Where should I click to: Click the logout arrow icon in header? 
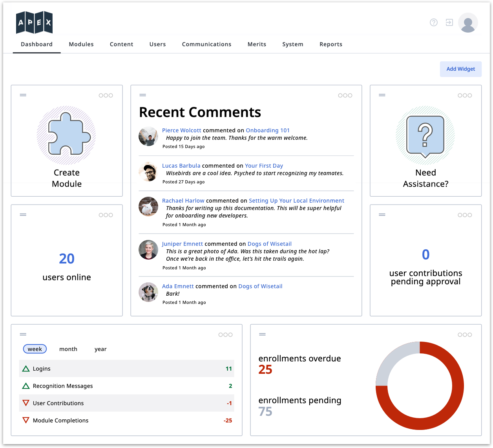point(449,22)
